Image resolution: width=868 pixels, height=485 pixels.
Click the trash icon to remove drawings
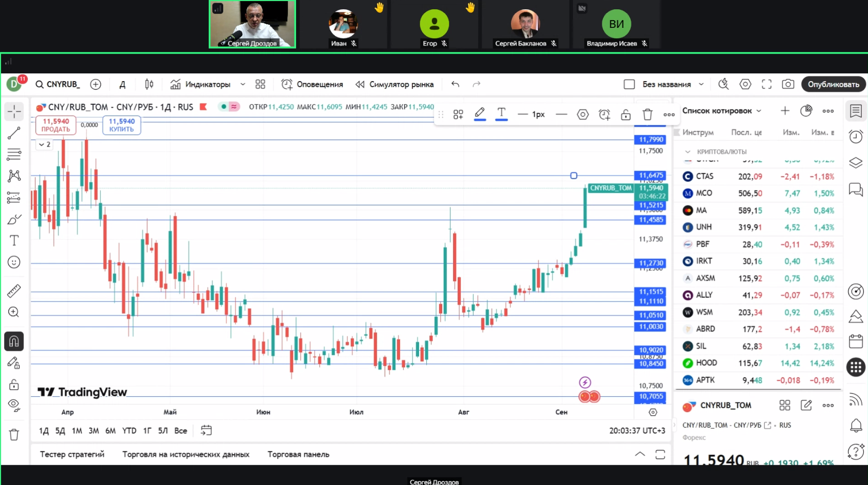pyautogui.click(x=14, y=434)
